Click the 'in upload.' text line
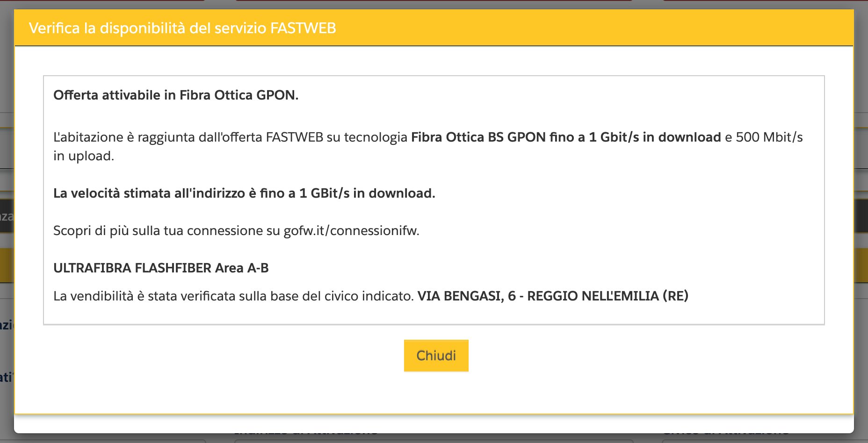Viewport: 868px width, 443px height. [x=83, y=156]
